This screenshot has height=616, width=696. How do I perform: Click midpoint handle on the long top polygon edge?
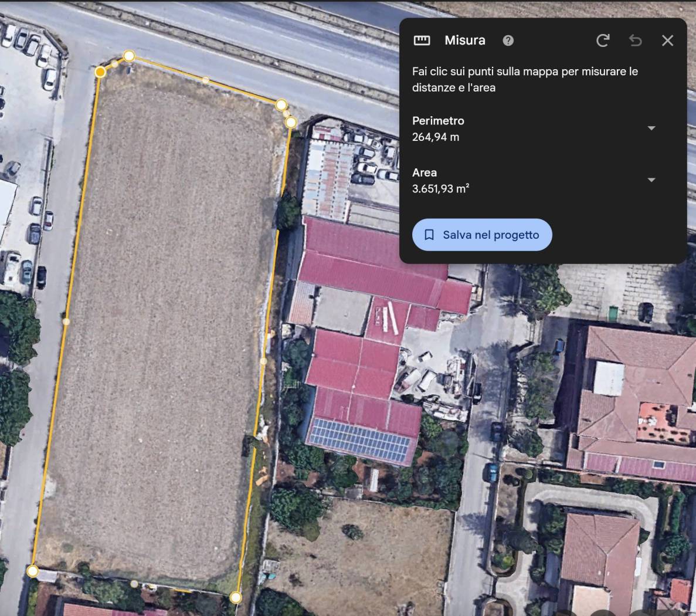(205, 80)
